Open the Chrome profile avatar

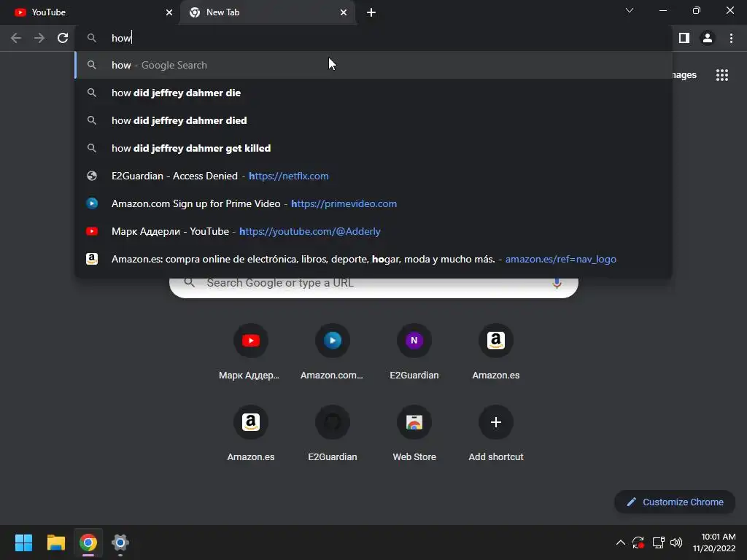pos(708,38)
